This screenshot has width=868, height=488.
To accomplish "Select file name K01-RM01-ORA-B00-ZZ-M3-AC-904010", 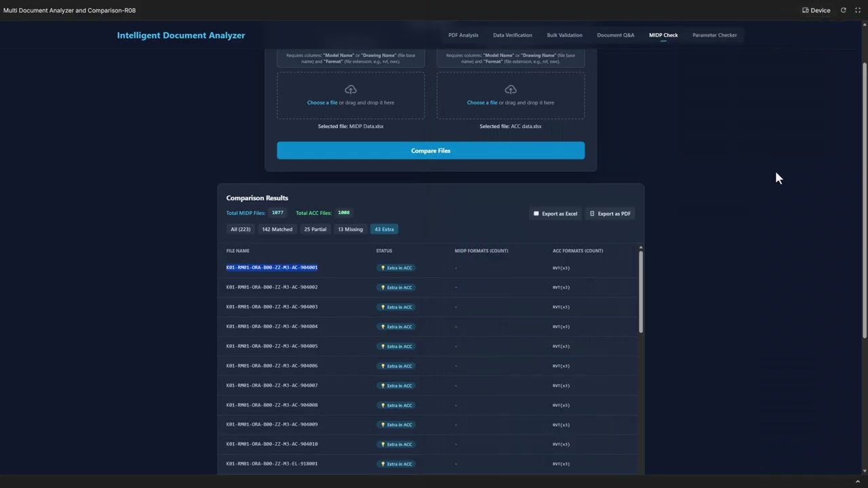I will click(272, 445).
